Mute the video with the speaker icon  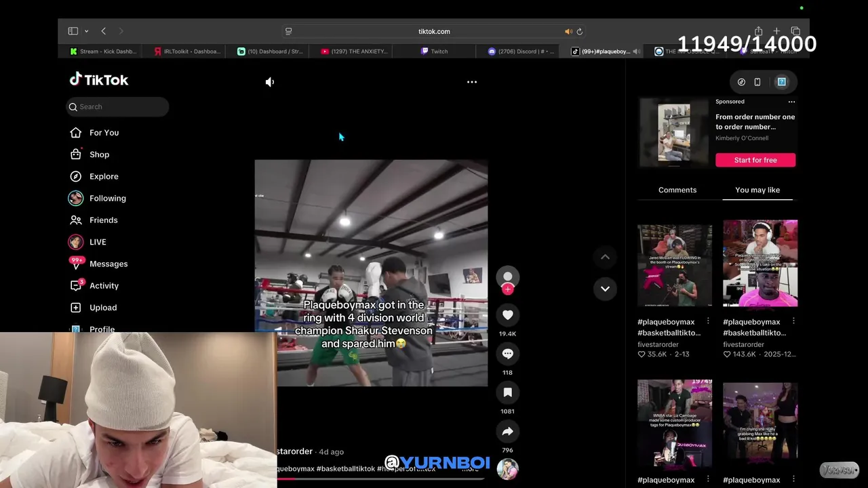click(270, 82)
